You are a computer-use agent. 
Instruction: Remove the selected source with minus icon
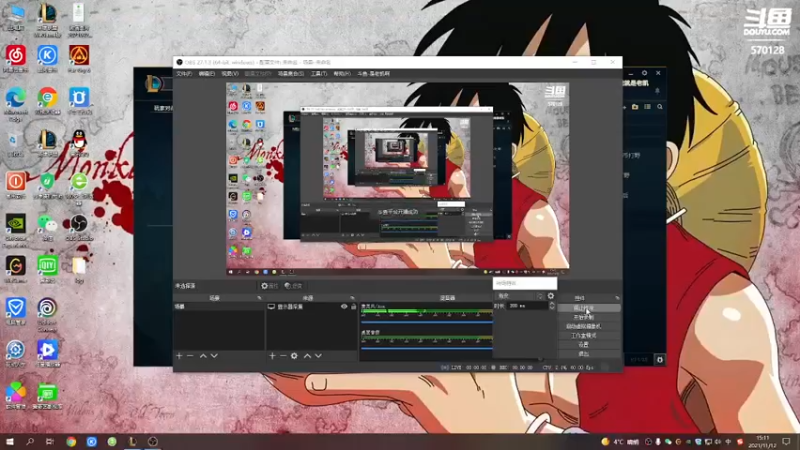tap(283, 356)
